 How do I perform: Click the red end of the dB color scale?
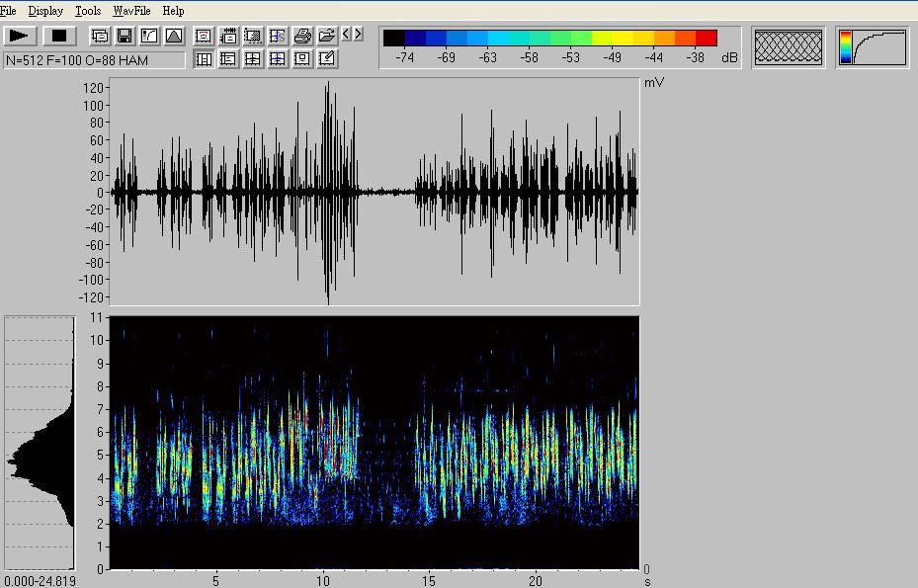706,39
